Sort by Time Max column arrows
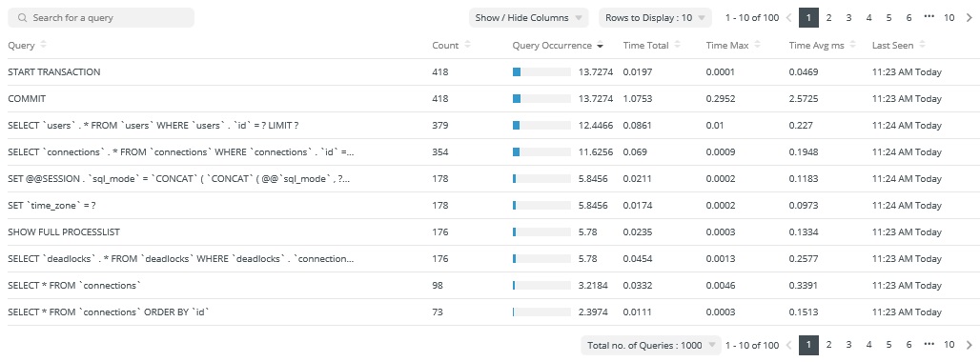 (758, 45)
